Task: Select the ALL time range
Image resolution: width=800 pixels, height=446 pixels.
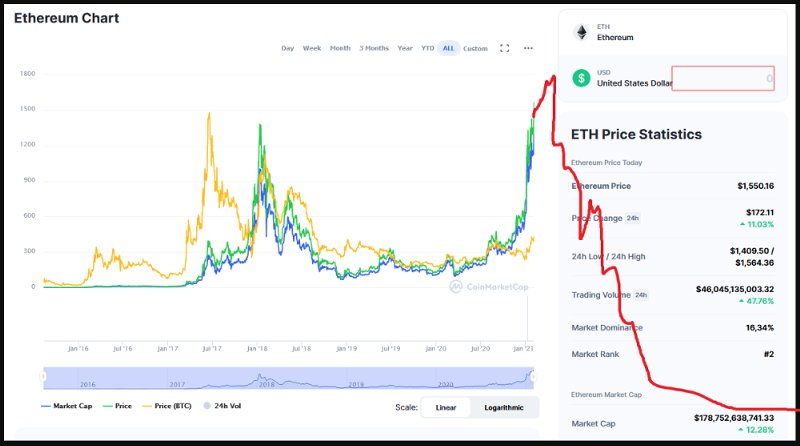Action: [x=448, y=48]
